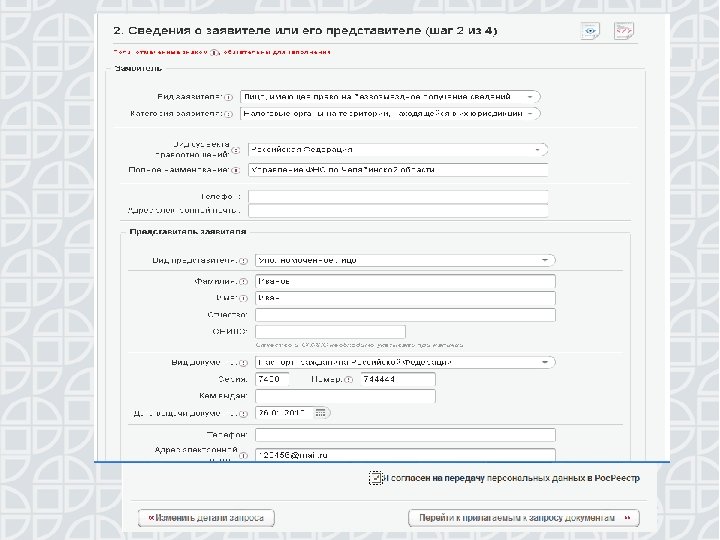Open the 'Вид представителя' dropdown

click(x=405, y=260)
